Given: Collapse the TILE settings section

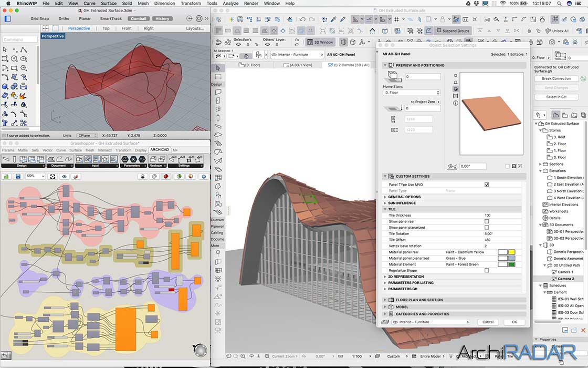Looking at the screenshot, I should click(x=385, y=209).
